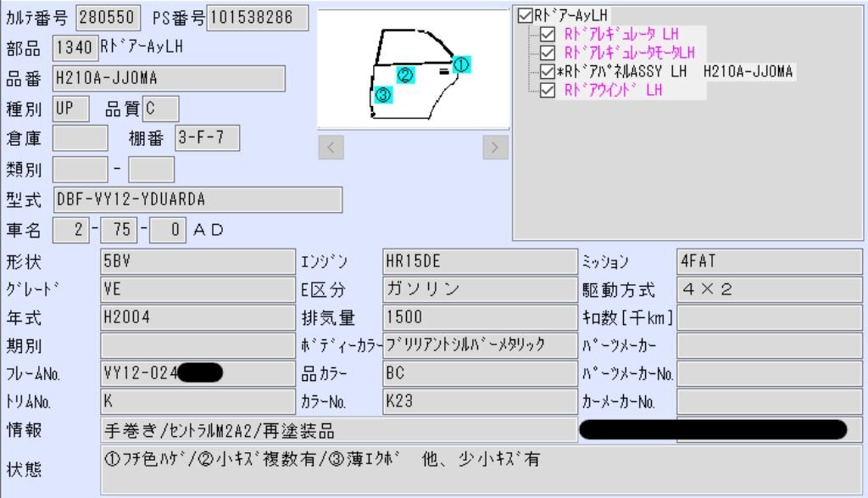868x498 pixels.
Task: Click the 棚番 field 3-F-7
Action: 208,138
